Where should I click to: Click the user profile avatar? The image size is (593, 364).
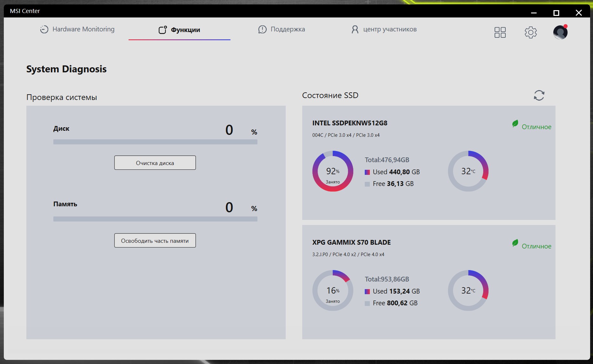[560, 32]
